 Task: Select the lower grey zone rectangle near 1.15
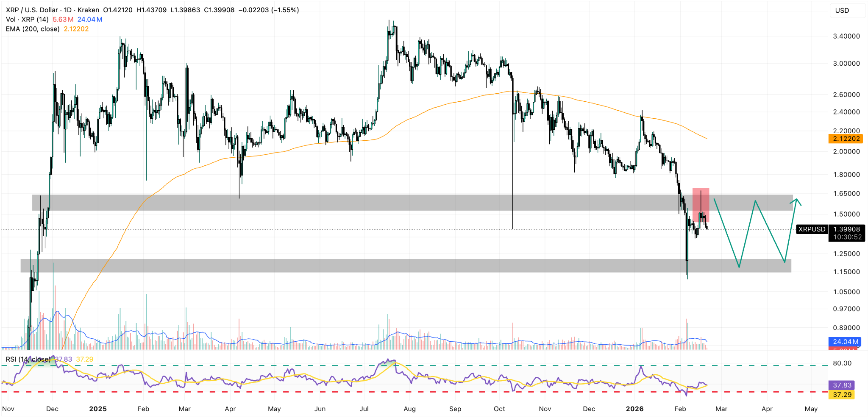click(406, 266)
